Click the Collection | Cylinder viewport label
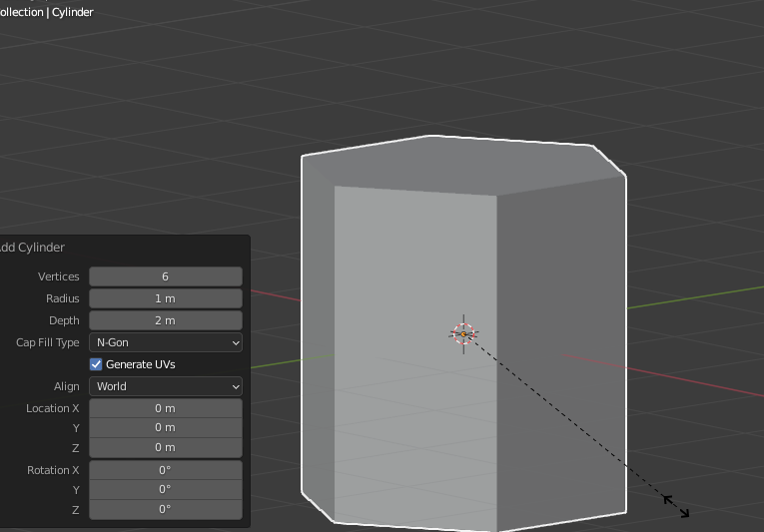 pos(46,12)
